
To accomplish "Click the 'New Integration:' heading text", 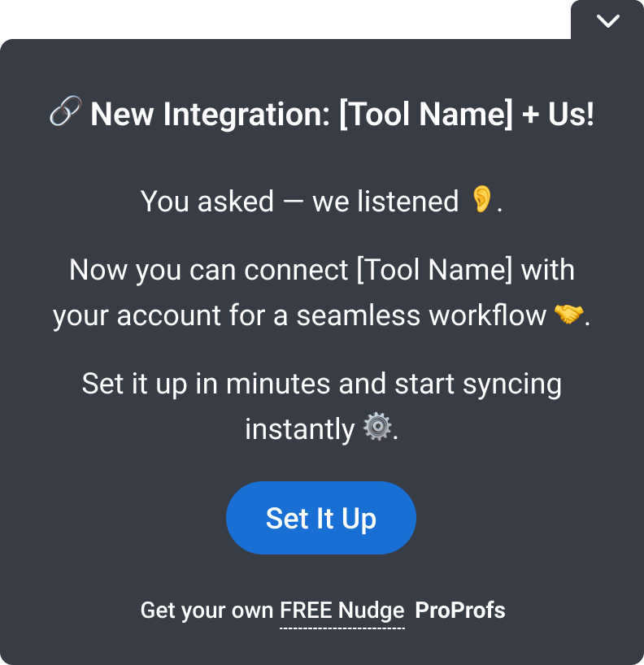I will point(210,115).
